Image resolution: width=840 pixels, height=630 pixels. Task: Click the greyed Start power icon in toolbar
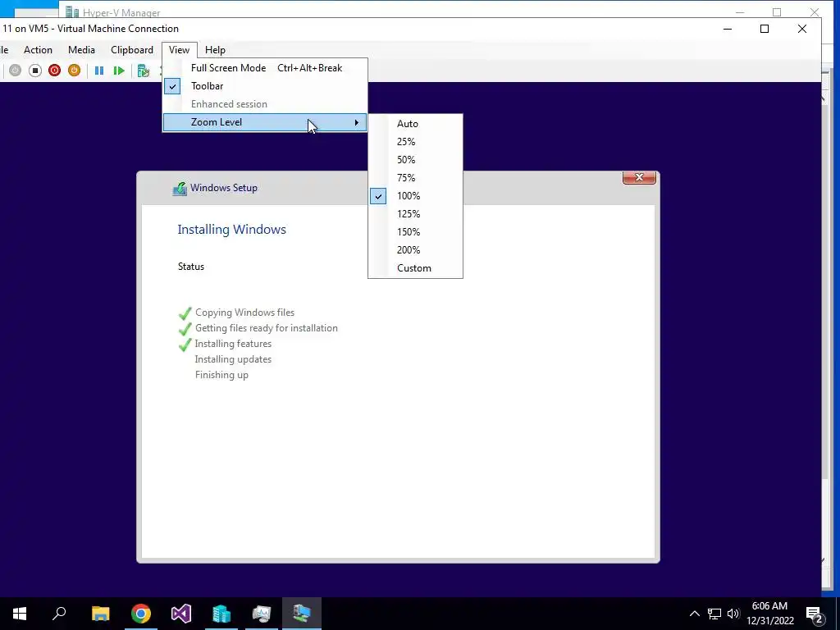15,71
